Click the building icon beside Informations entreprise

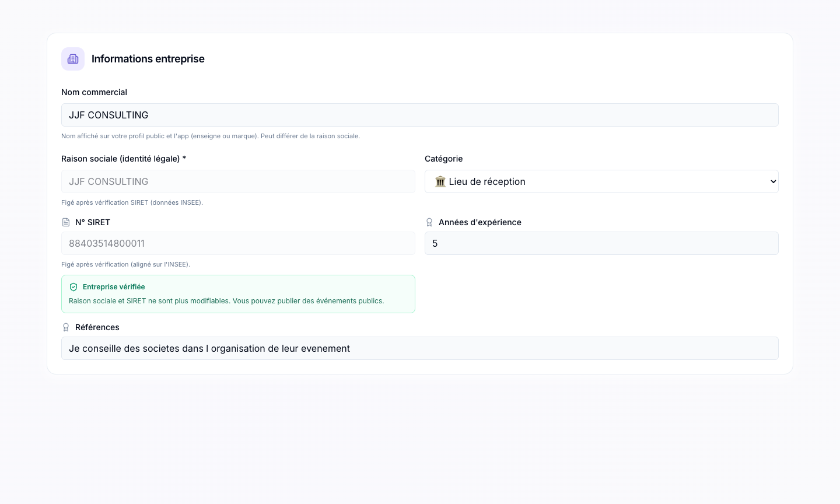(x=73, y=59)
